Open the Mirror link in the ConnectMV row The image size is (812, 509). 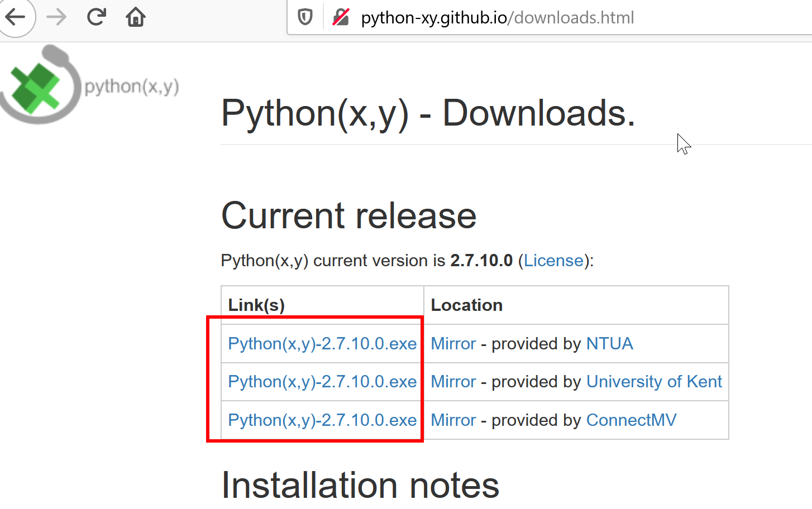click(x=453, y=420)
